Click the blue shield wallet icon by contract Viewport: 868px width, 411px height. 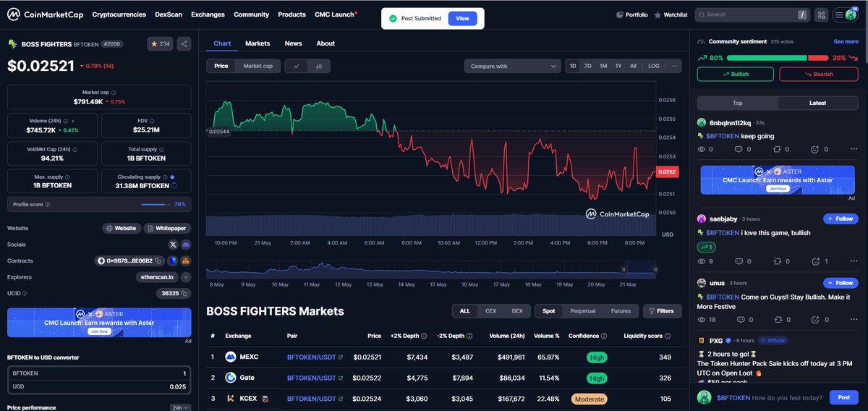coord(172,260)
